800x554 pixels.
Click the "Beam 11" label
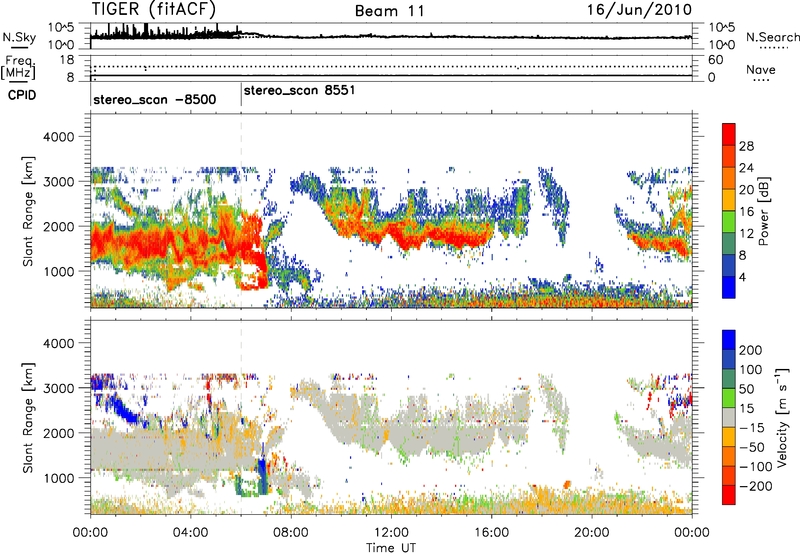(x=390, y=11)
